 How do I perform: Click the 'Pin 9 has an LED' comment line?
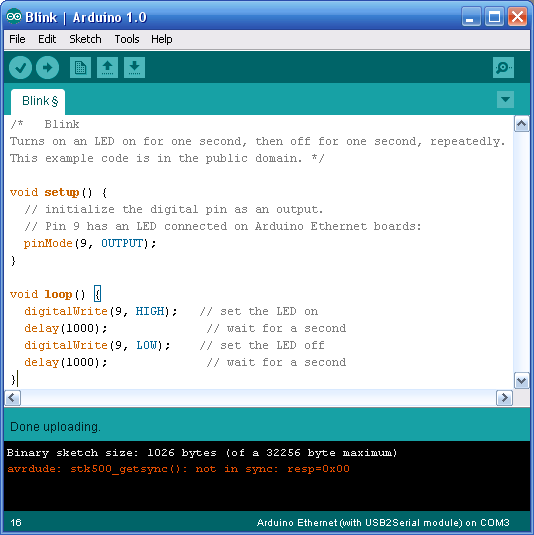223,227
